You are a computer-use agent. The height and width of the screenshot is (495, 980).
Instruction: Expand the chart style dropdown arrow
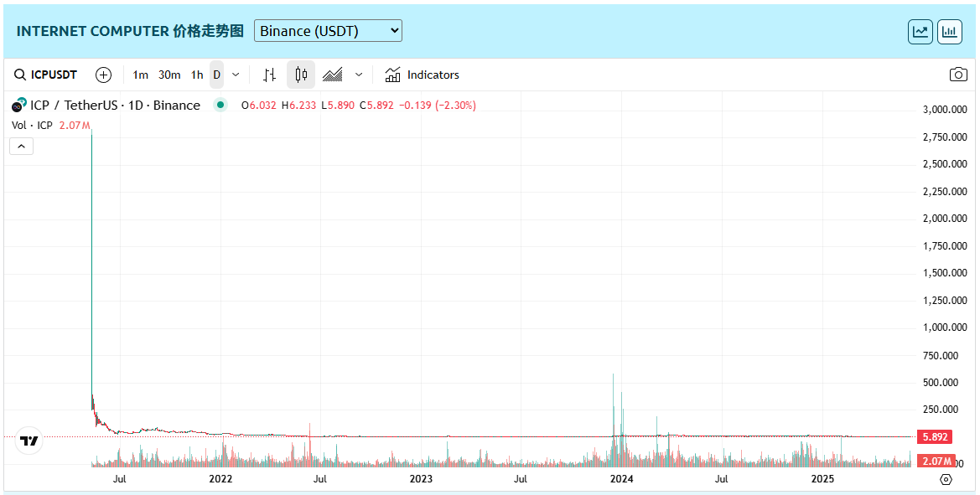click(359, 75)
